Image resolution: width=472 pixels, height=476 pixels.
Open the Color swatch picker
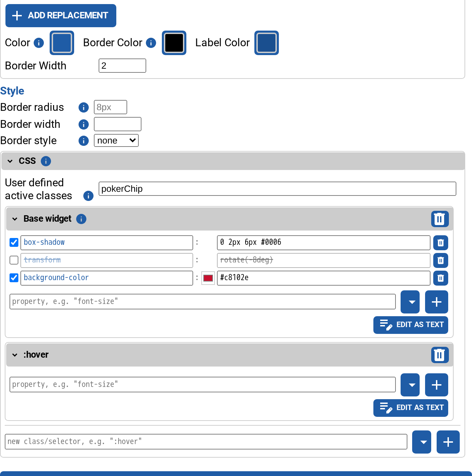(x=62, y=43)
